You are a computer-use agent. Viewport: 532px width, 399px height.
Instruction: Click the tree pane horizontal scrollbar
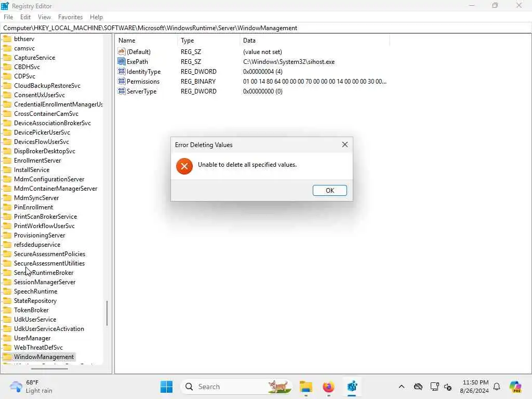pos(49,368)
